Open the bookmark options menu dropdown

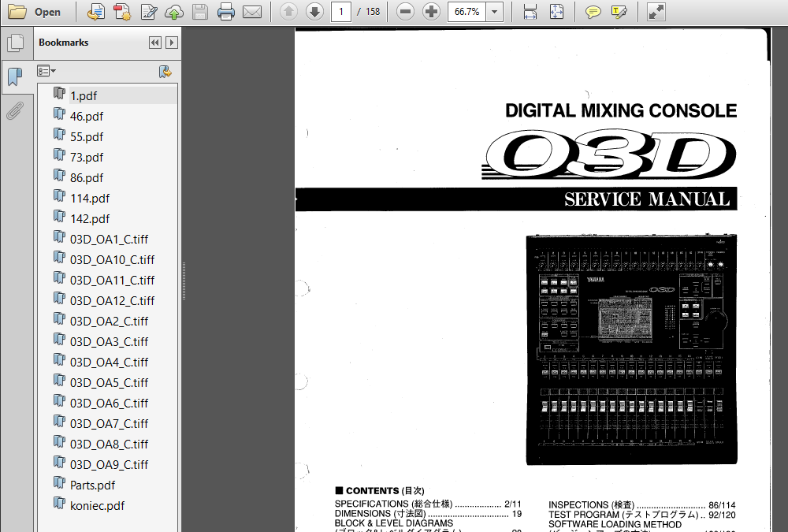coord(46,72)
